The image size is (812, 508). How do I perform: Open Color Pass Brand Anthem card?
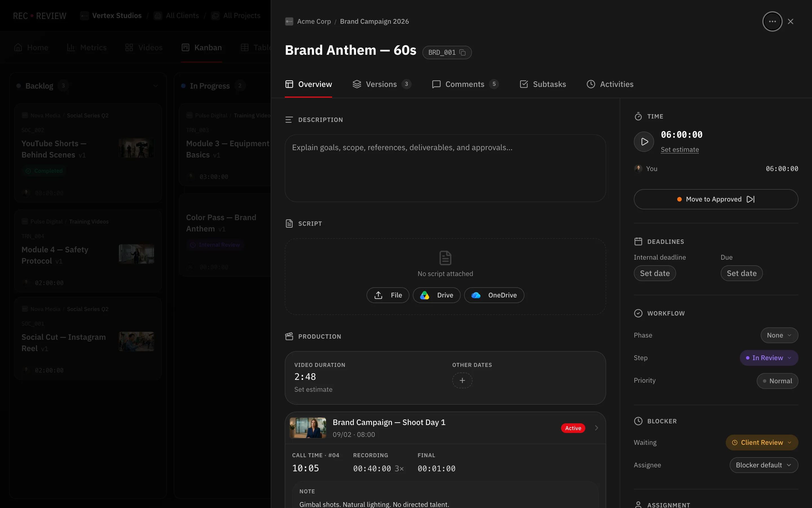(x=225, y=235)
